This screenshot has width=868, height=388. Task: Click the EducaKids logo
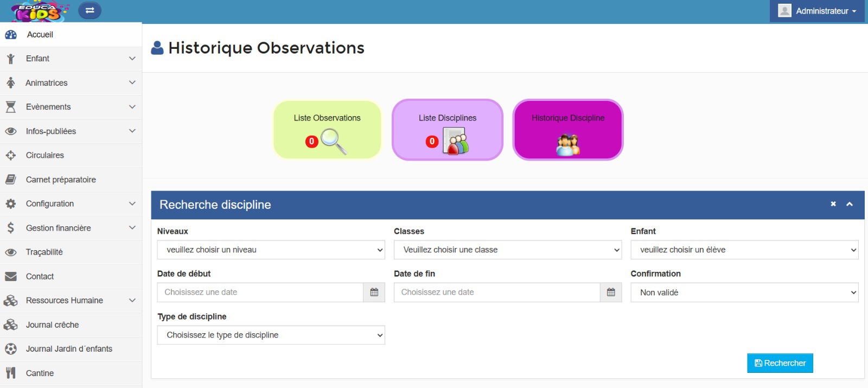40,11
